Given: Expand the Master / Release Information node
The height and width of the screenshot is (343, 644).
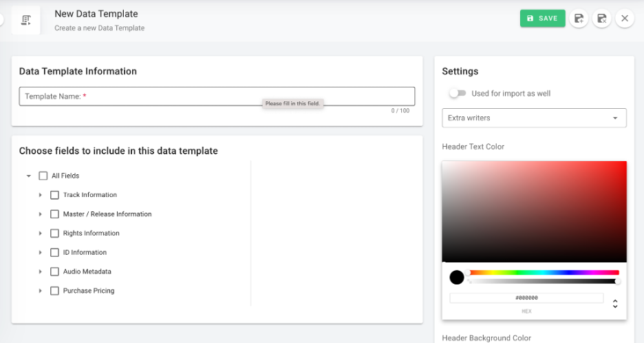Looking at the screenshot, I should point(40,214).
